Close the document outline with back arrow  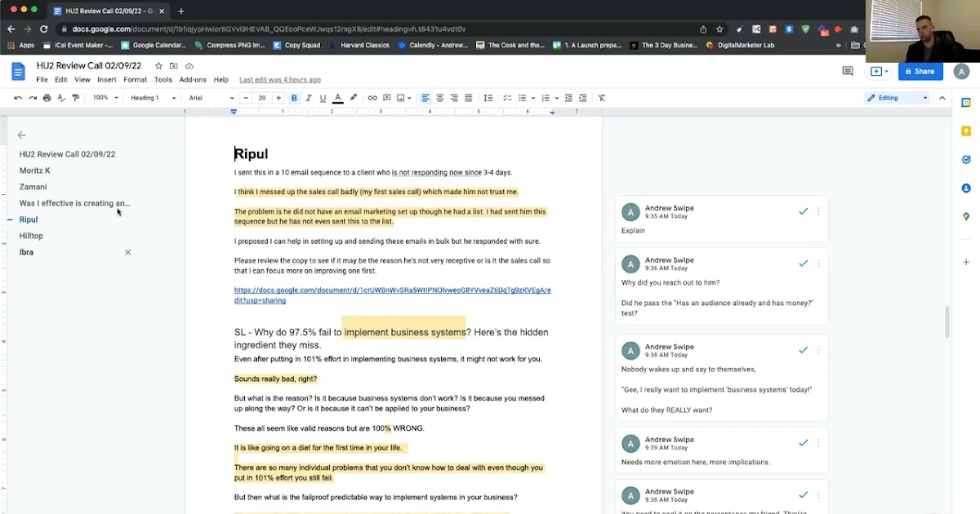pos(22,135)
